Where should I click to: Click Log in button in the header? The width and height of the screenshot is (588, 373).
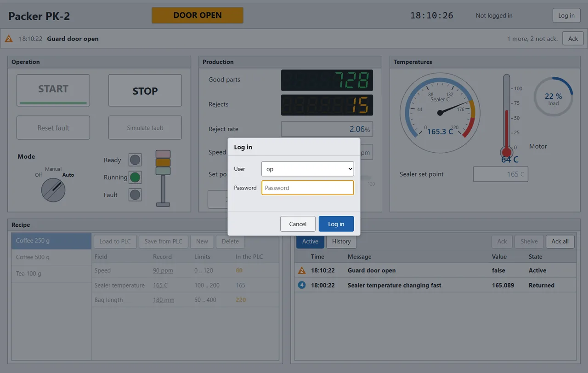566,15
